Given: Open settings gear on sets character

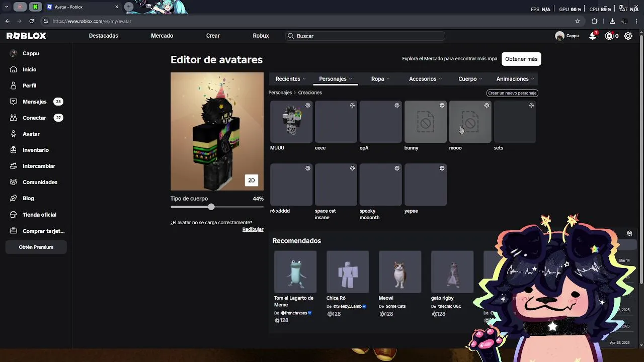Looking at the screenshot, I should tap(531, 105).
